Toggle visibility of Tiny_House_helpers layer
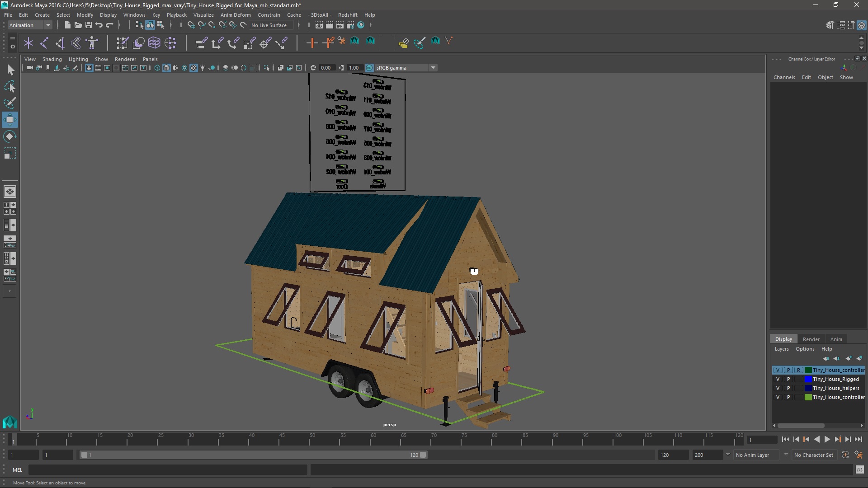The image size is (868, 488). click(778, 388)
